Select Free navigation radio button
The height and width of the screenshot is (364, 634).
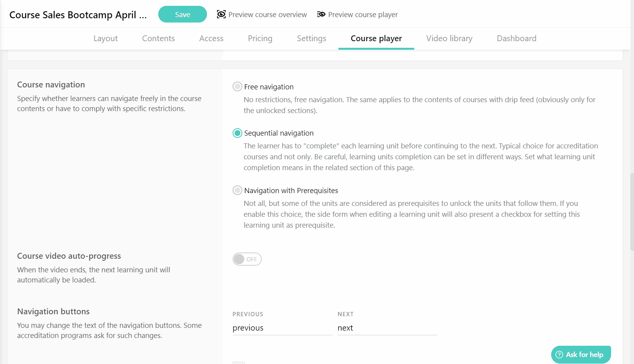point(237,87)
